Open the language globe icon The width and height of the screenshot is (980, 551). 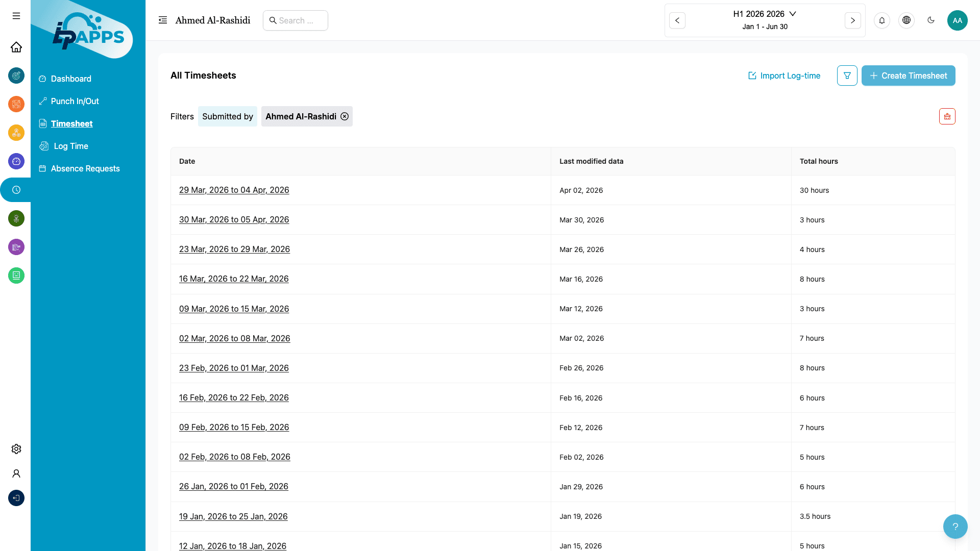pyautogui.click(x=906, y=20)
